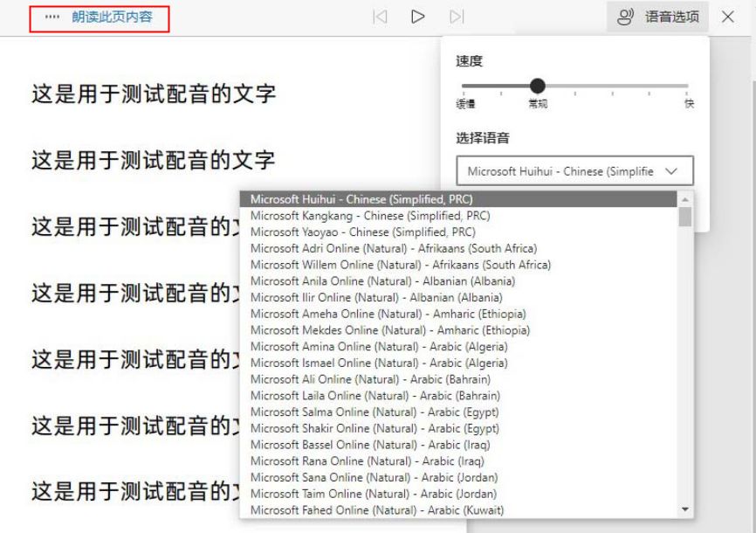Click voice list scroll down arrow
Image resolution: width=756 pixels, height=533 pixels.
[685, 509]
